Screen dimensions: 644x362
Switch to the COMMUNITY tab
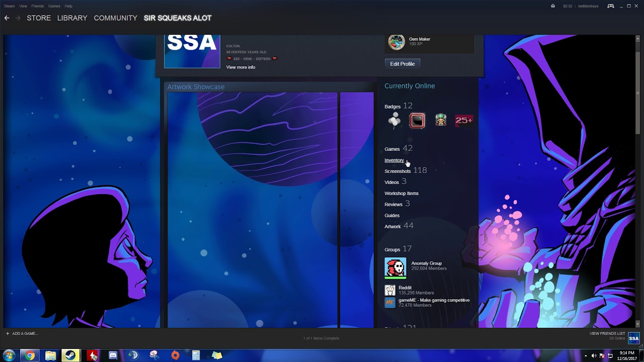tap(115, 18)
